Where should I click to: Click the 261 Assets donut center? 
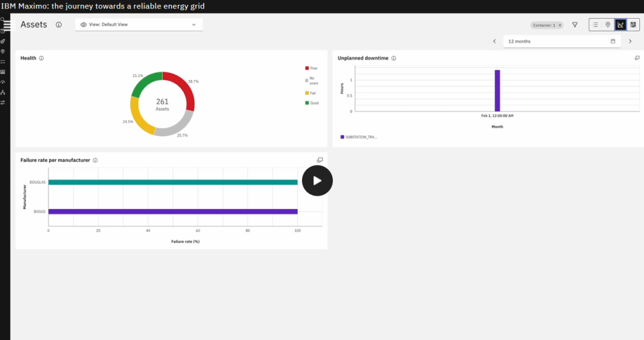[163, 104]
